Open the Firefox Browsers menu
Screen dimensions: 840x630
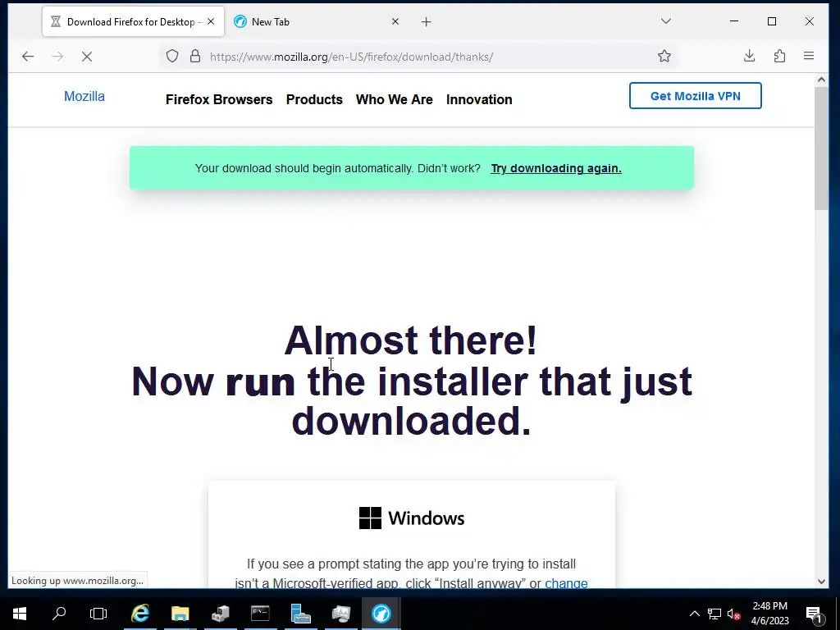(x=219, y=99)
